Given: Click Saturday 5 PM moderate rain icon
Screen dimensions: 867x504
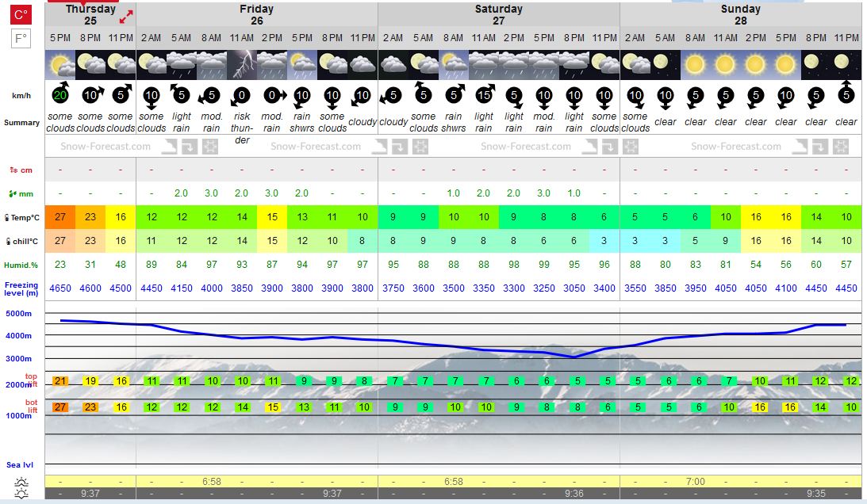Looking at the screenshot, I should (x=544, y=65).
